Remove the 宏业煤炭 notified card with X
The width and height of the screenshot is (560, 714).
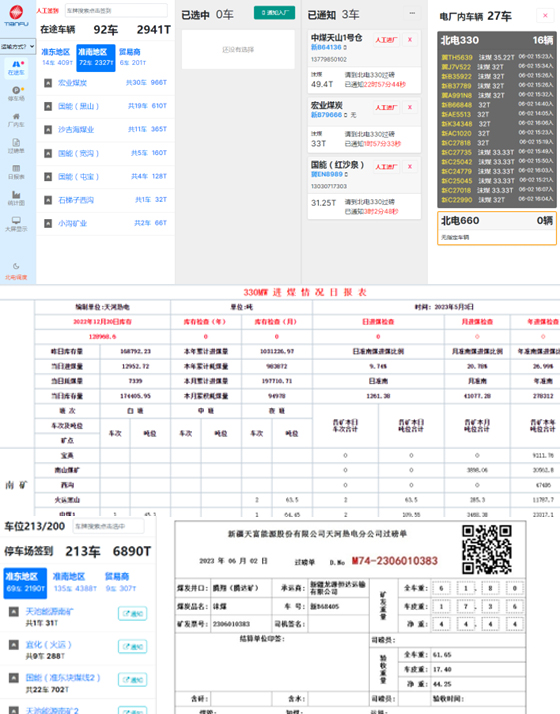point(410,107)
